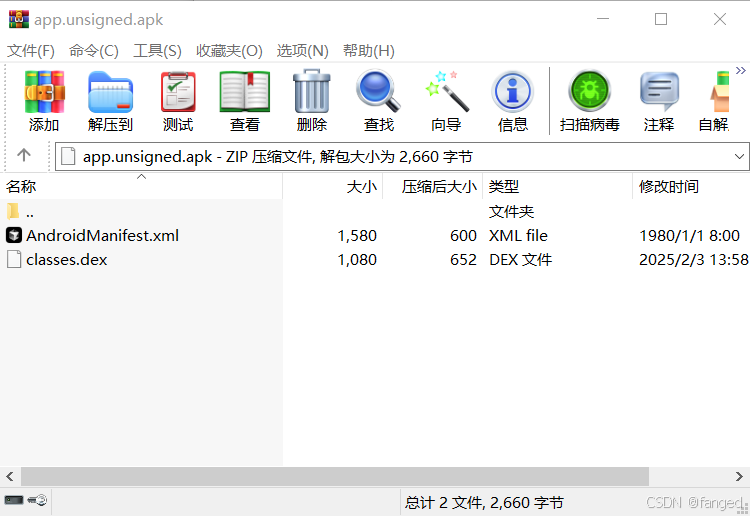Click the Add (添加) archive icon
Viewport: 750px width, 516px height.
point(44,92)
